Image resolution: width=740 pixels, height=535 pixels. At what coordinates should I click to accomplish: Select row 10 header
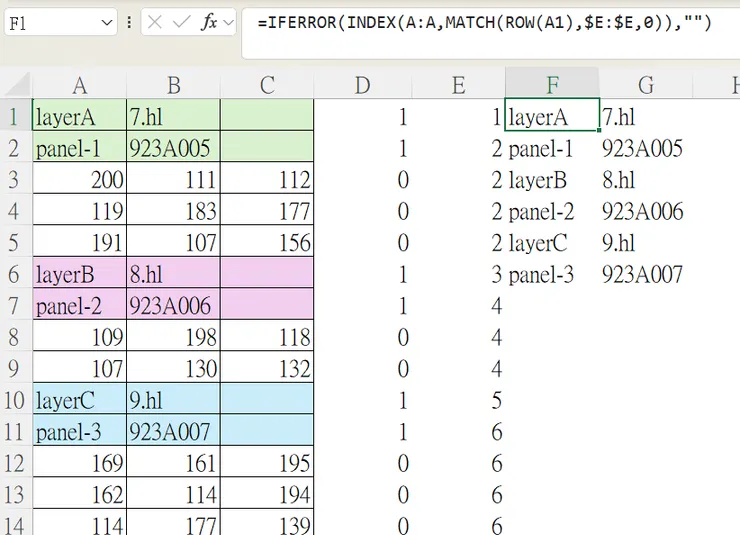[14, 400]
